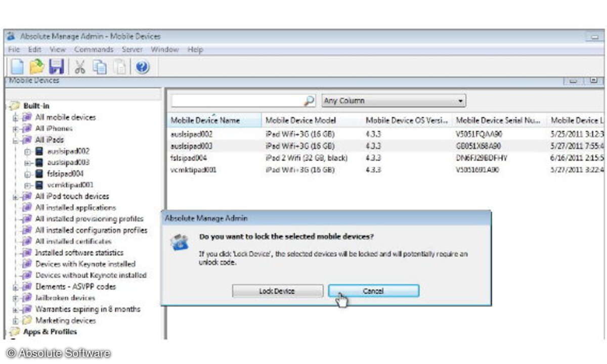
Task: Open the Window menu
Action: click(165, 50)
